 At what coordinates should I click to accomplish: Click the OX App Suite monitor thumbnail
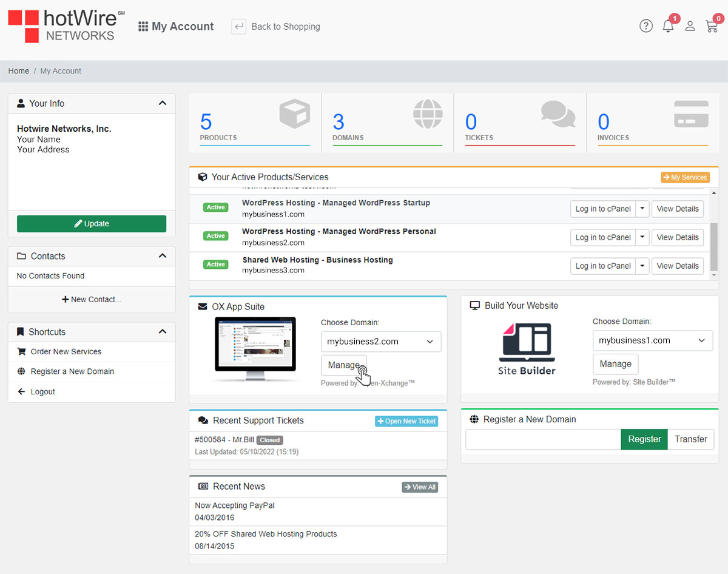pyautogui.click(x=255, y=349)
